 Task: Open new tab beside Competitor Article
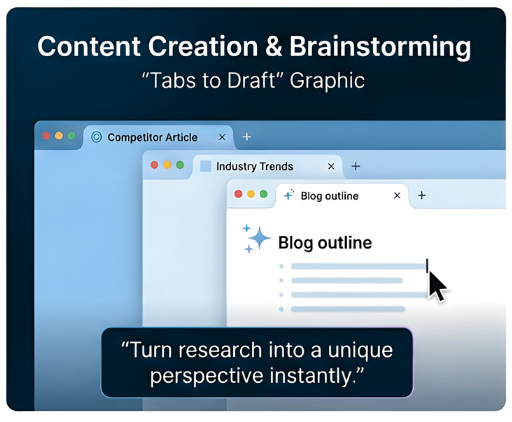(247, 137)
